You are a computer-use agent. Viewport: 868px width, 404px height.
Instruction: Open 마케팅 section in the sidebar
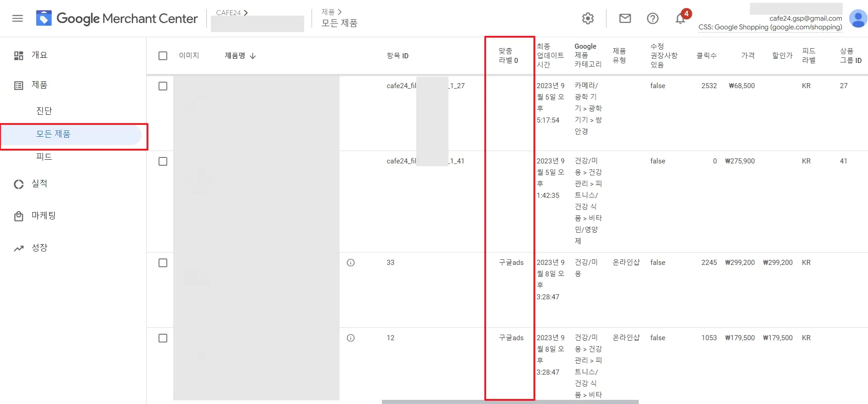(x=44, y=216)
